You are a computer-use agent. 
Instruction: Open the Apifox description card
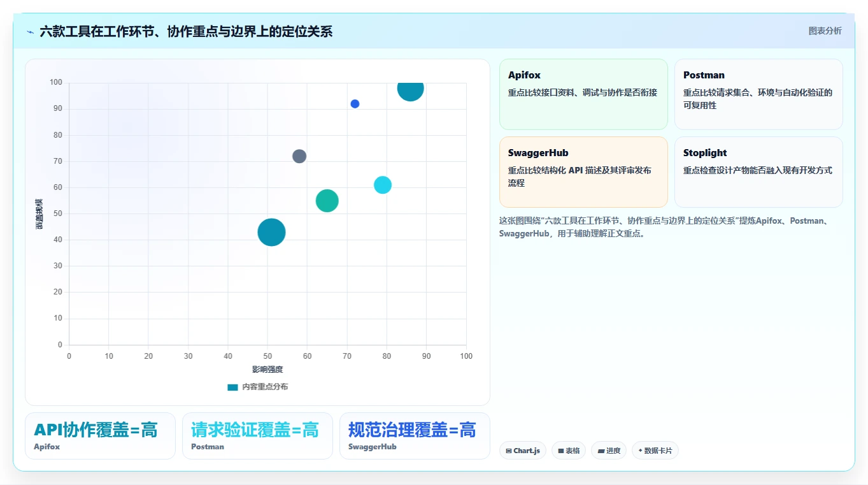583,94
